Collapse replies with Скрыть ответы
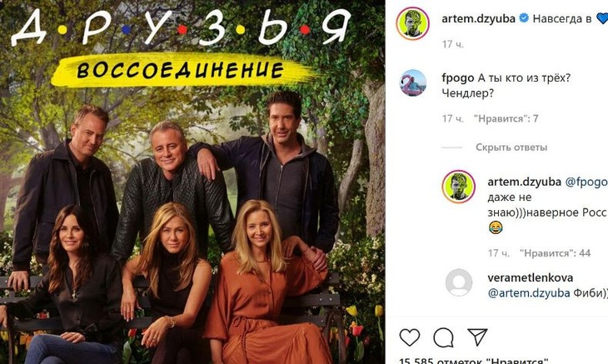This screenshot has width=608, height=364. tap(511, 147)
